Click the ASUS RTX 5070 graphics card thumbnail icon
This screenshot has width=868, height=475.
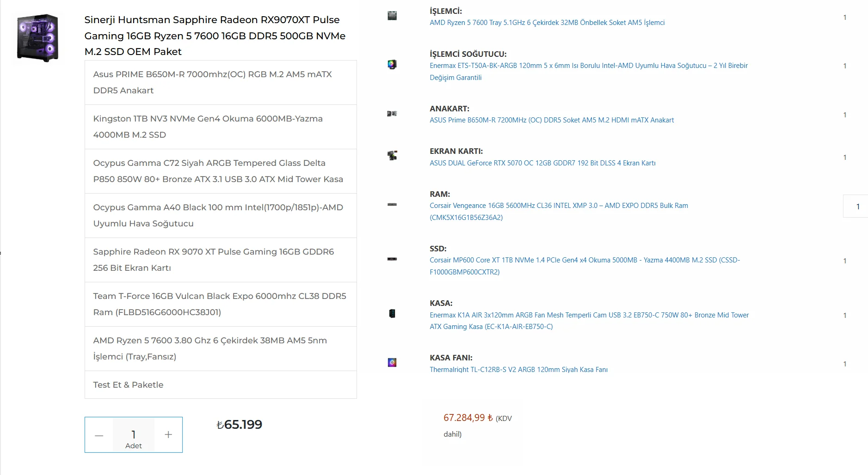click(392, 156)
